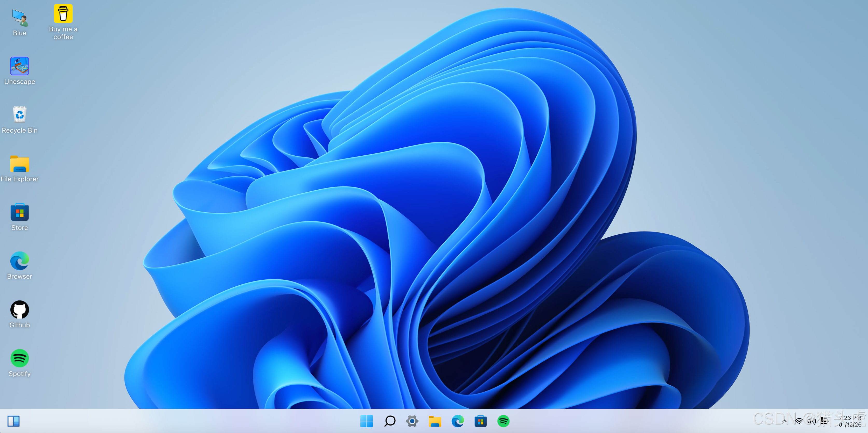
Task: Open the Store desktop shortcut
Action: click(19, 212)
